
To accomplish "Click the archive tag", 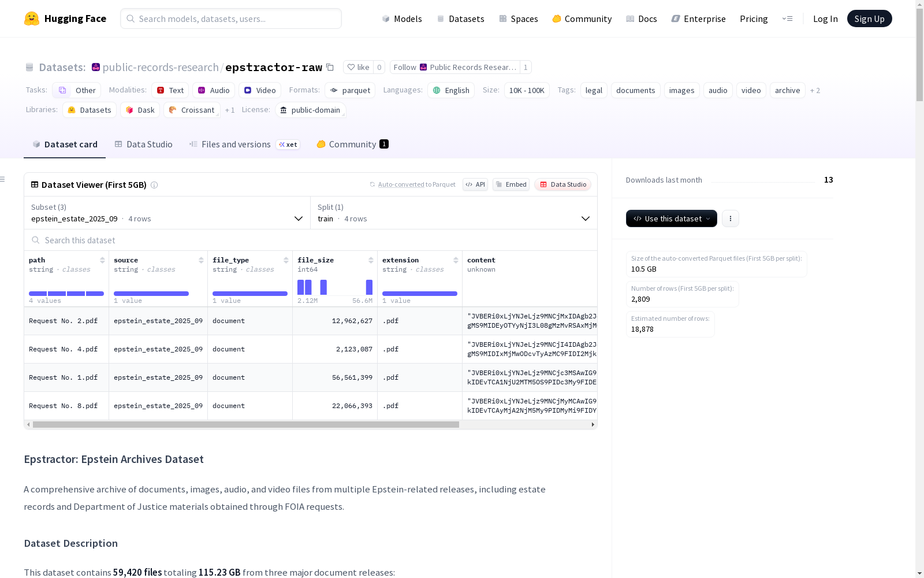I will (788, 90).
